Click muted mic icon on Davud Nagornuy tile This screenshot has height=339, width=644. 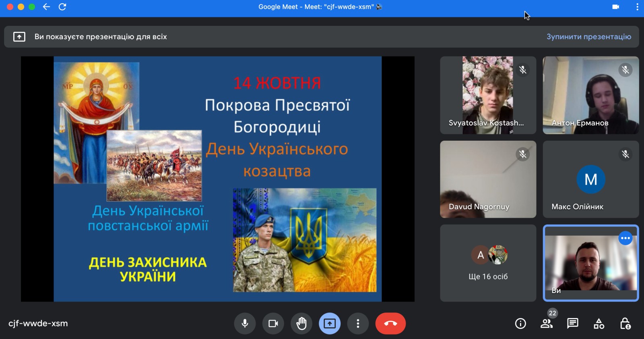522,154
